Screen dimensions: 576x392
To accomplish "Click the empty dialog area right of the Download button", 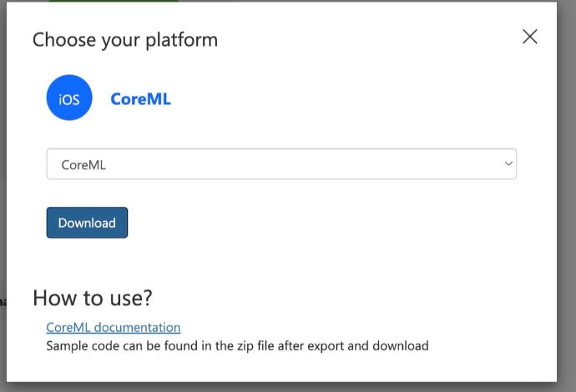I will click(334, 223).
